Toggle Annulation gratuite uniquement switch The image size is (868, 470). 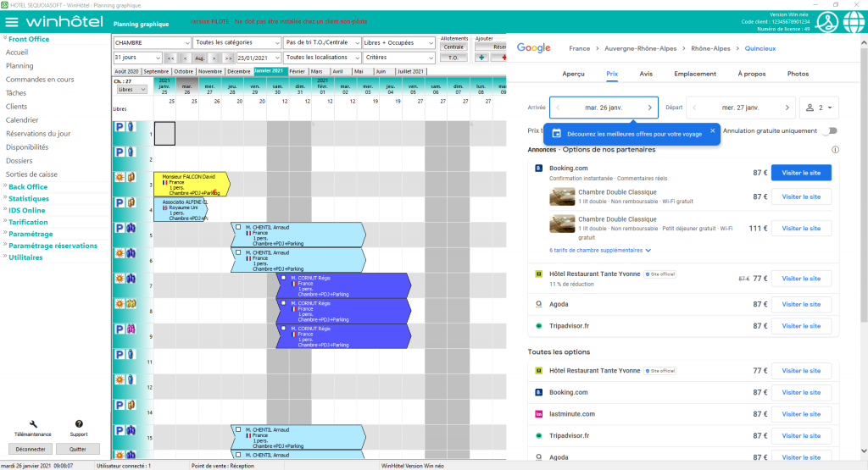coord(827,130)
